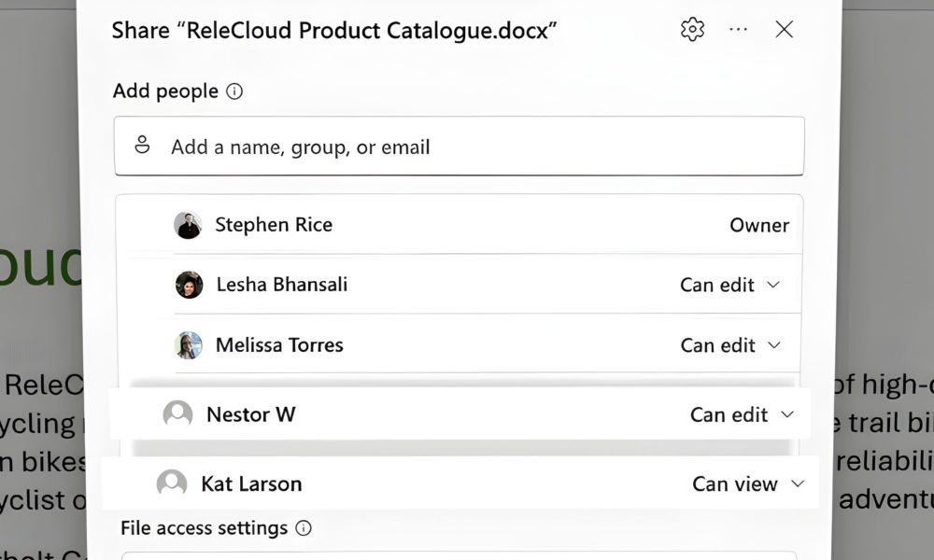Screen dimensions: 934x560
Task: Click Lesha Bhansali's profile avatar
Action: tap(189, 285)
